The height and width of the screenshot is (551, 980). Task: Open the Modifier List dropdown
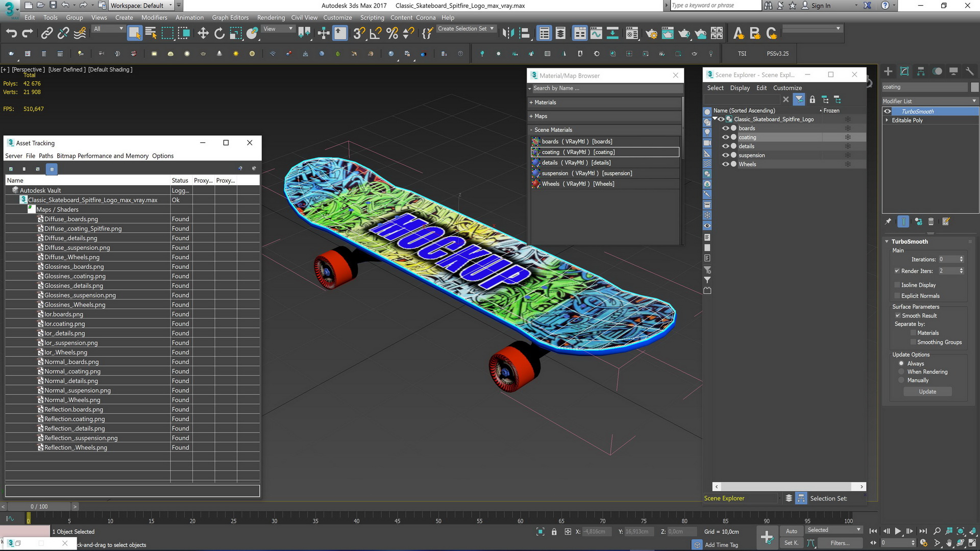[x=930, y=101]
